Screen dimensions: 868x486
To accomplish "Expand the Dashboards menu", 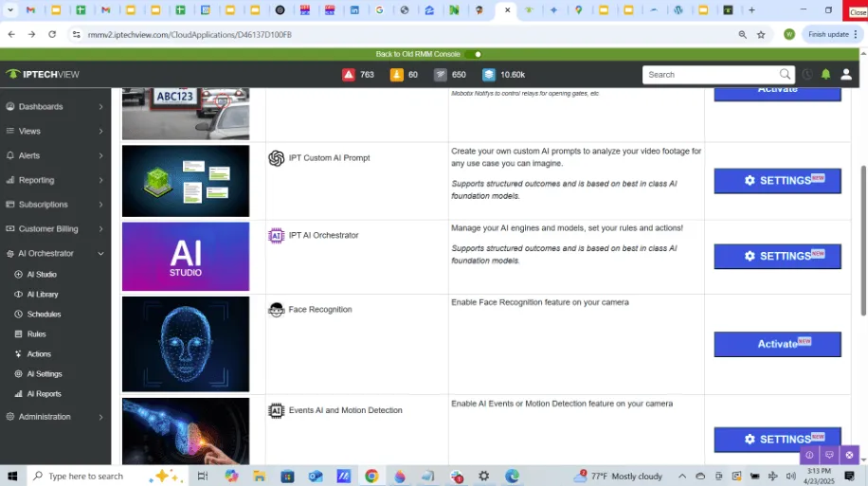I will (x=55, y=107).
